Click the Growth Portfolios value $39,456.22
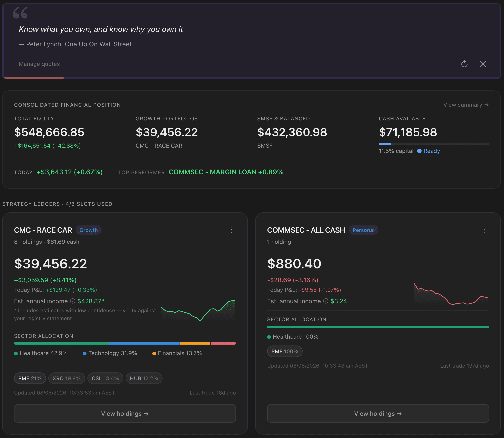Screen dimensions: 504x438 pyautogui.click(x=167, y=132)
